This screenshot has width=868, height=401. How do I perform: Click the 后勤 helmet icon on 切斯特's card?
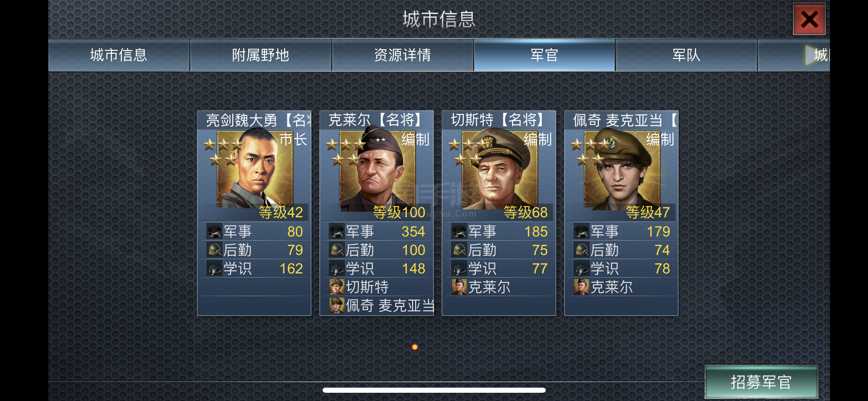[x=459, y=250]
